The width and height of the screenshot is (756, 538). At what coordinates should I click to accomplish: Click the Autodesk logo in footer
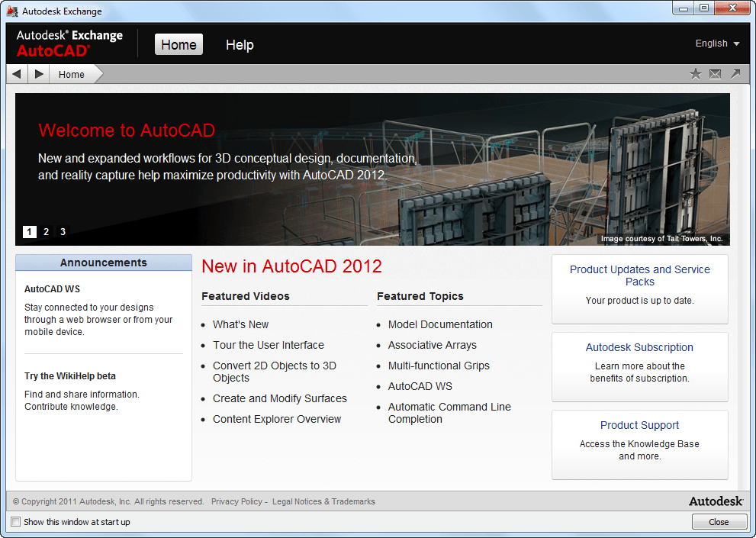(715, 501)
